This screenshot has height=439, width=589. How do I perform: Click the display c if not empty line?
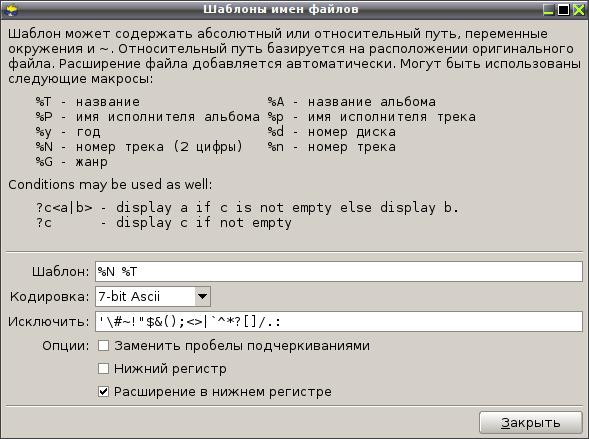coord(164,223)
